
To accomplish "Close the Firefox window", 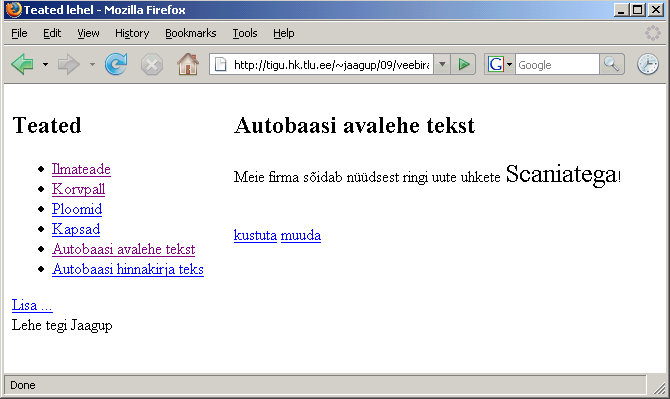I will 656,10.
